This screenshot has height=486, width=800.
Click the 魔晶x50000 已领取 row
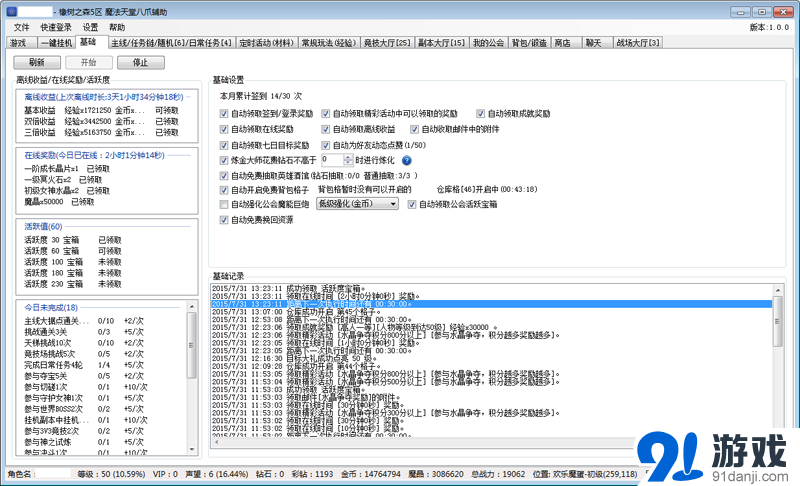click(59, 202)
